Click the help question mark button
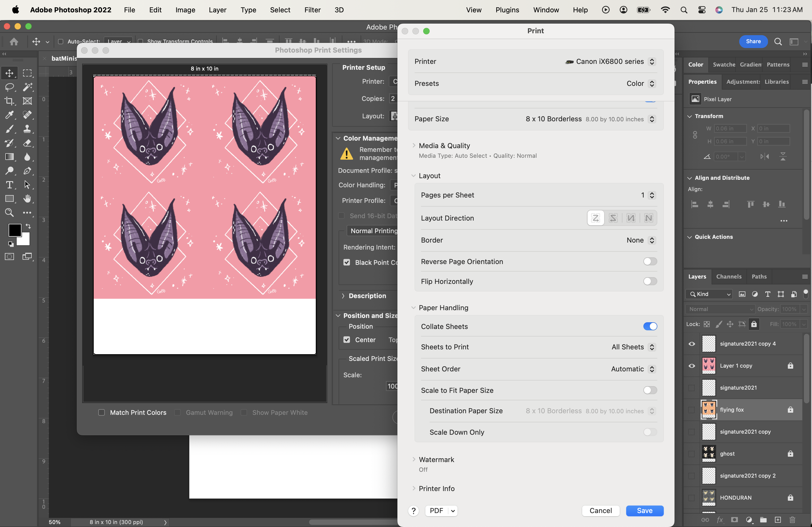The image size is (812, 527). pyautogui.click(x=414, y=511)
